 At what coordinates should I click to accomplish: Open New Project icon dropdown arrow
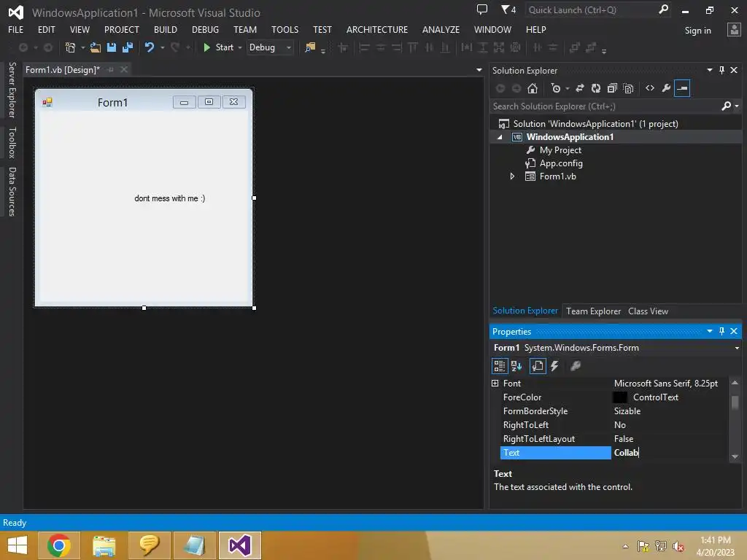(83, 47)
